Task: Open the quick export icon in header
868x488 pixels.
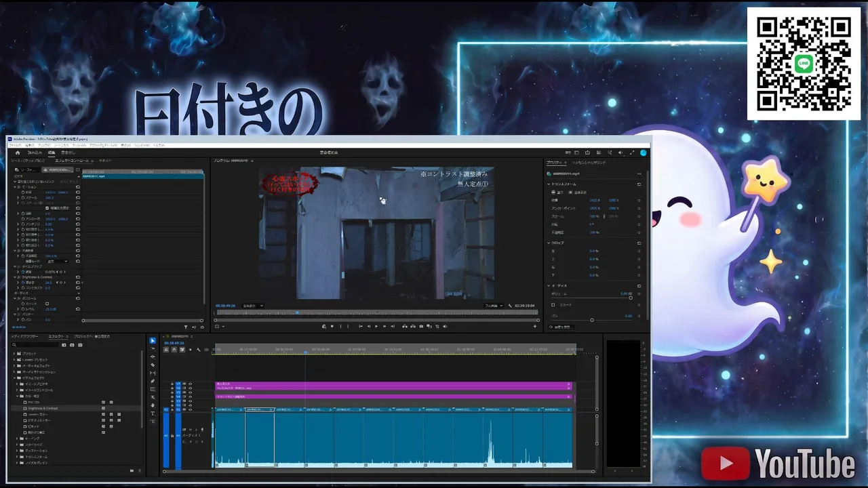Action: [587, 152]
